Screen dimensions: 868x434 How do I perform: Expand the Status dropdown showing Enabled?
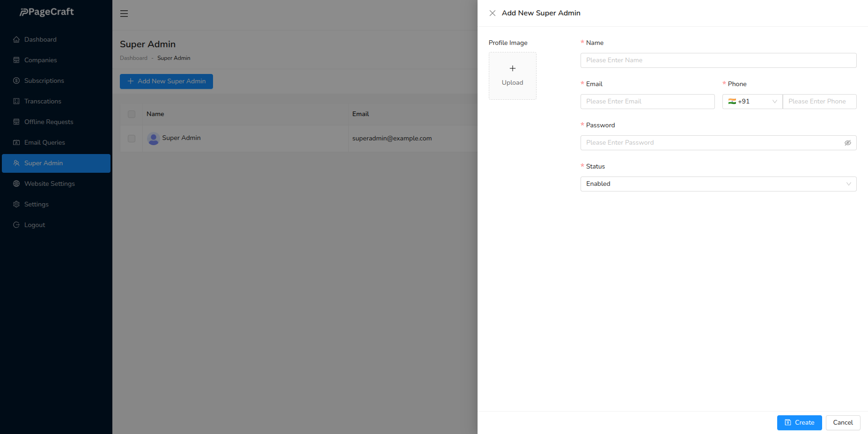pyautogui.click(x=718, y=184)
